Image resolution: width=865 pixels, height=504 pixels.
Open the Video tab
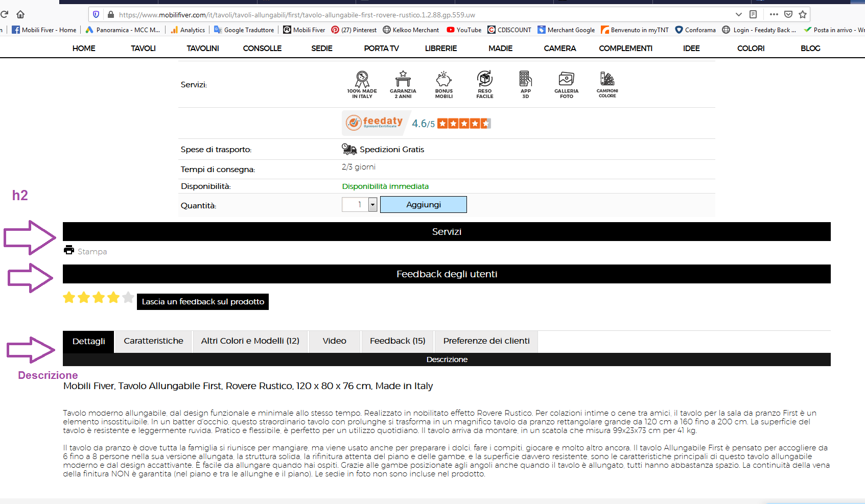(335, 341)
